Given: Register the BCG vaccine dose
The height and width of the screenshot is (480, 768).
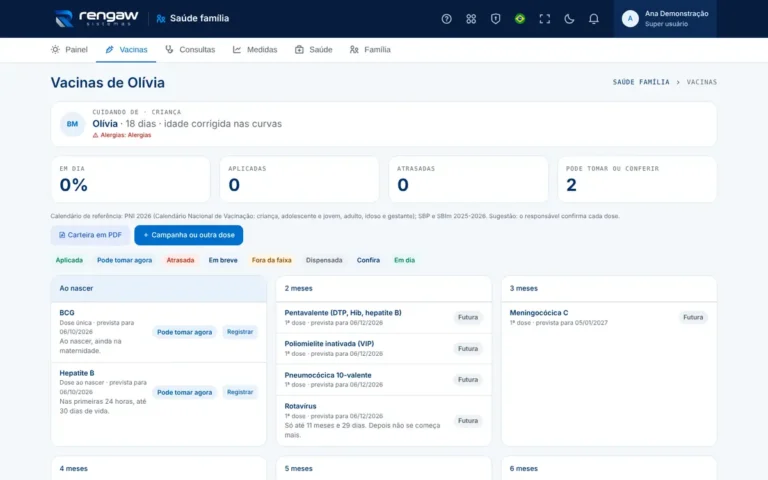Looking at the screenshot, I should (x=240, y=332).
